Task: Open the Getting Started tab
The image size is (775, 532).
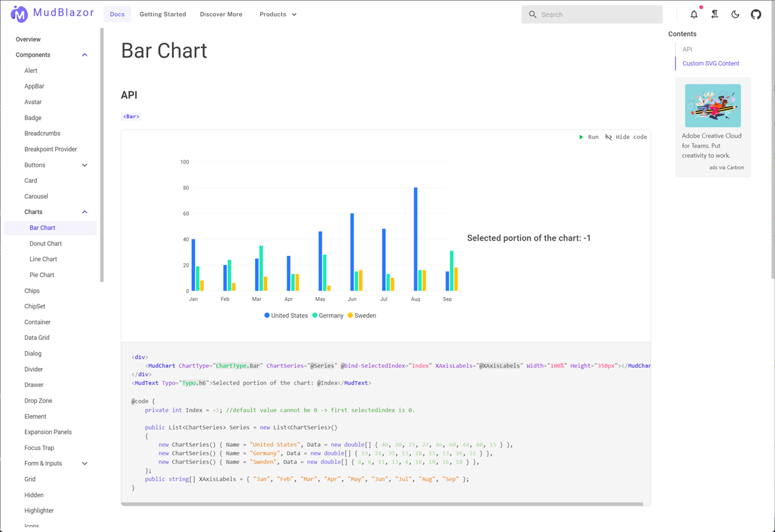Action: point(163,14)
